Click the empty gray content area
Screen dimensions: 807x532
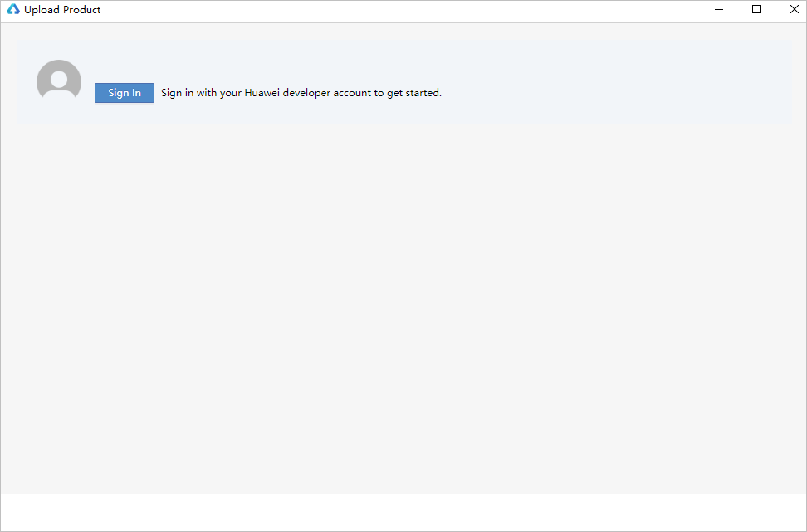pos(403,307)
